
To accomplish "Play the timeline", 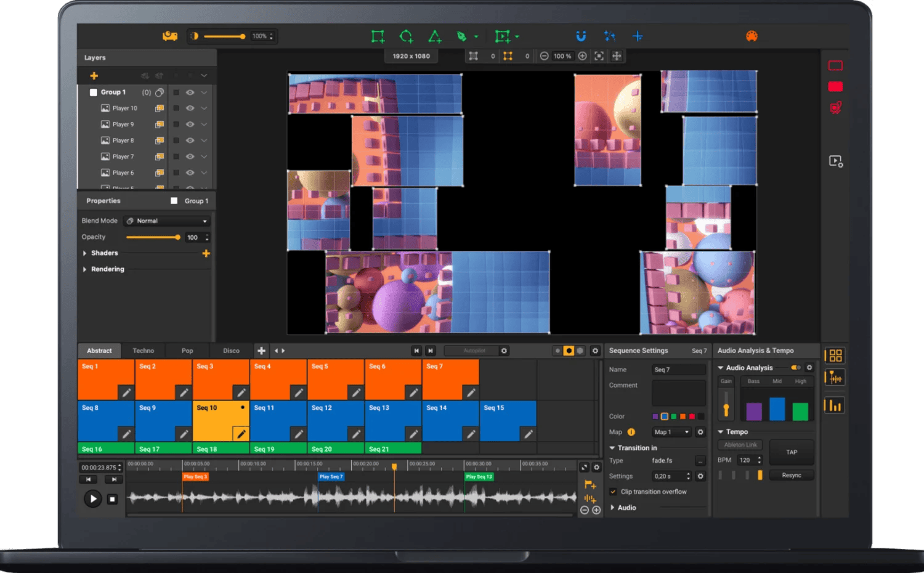I will (x=92, y=498).
